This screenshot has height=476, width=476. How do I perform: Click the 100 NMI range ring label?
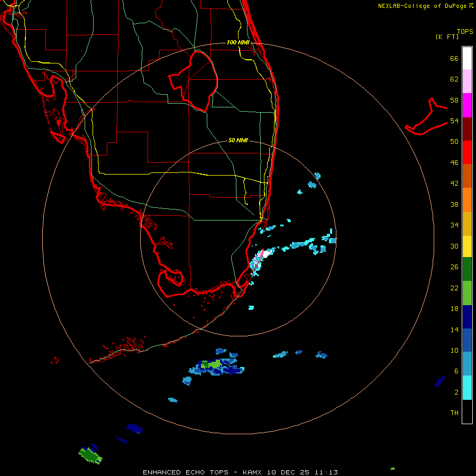(238, 42)
